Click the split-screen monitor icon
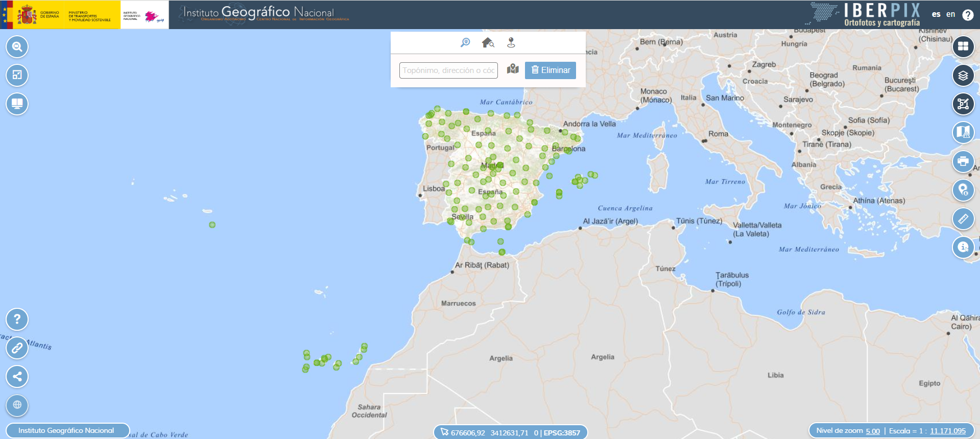Viewport: 980px width, 439px height. 17,104
